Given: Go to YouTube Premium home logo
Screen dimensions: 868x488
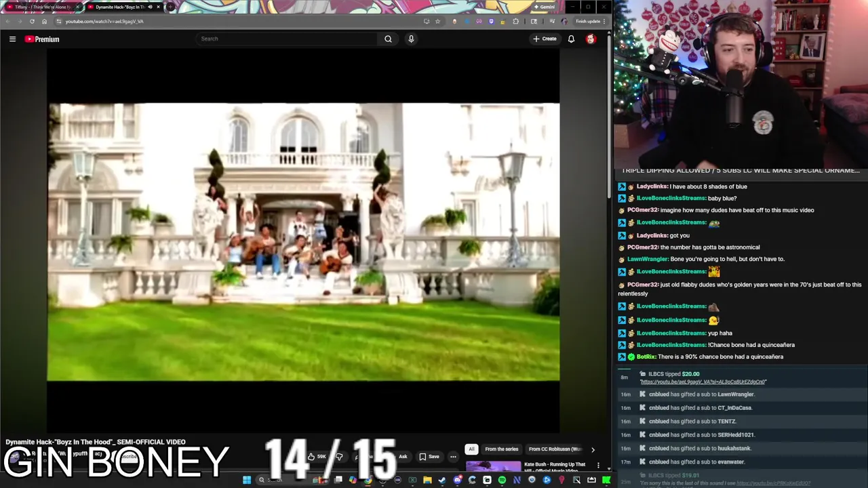Looking at the screenshot, I should coord(42,39).
